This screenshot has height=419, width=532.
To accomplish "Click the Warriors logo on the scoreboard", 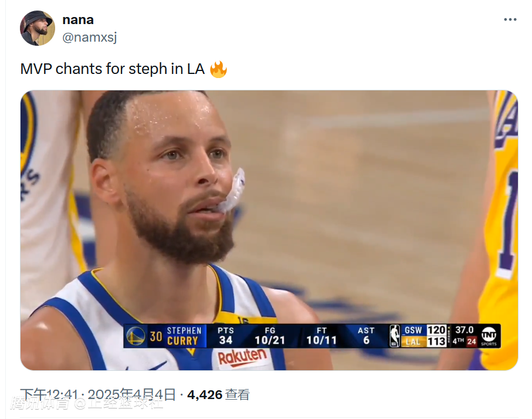I will tap(135, 336).
